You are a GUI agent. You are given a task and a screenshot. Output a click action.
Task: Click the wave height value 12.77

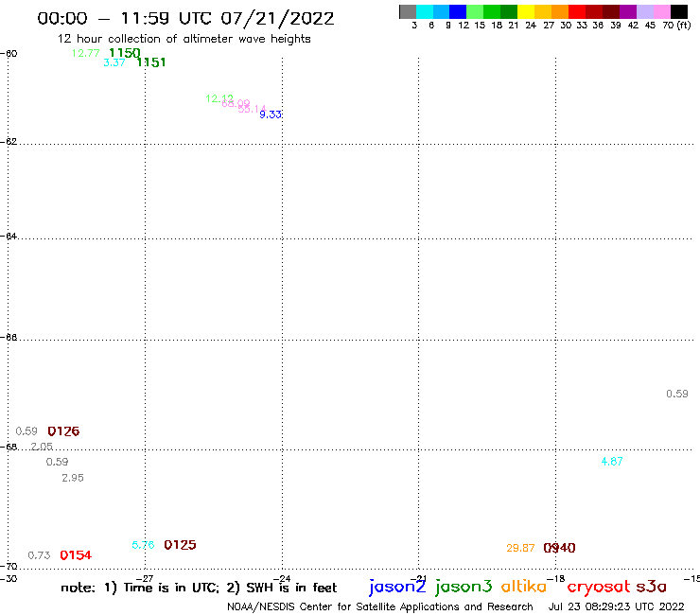(x=86, y=53)
